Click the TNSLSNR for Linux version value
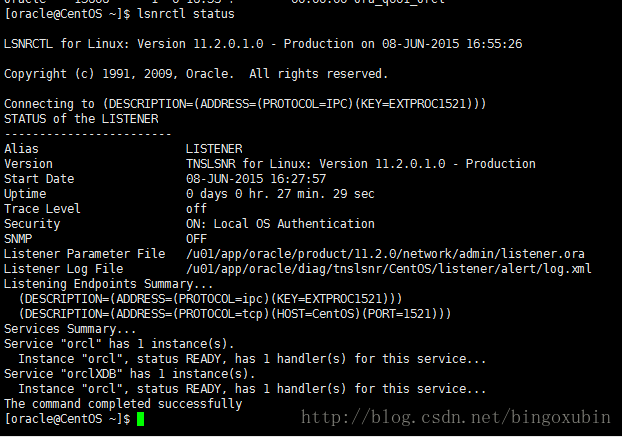Image resolution: width=622 pixels, height=437 pixels. coord(361,164)
